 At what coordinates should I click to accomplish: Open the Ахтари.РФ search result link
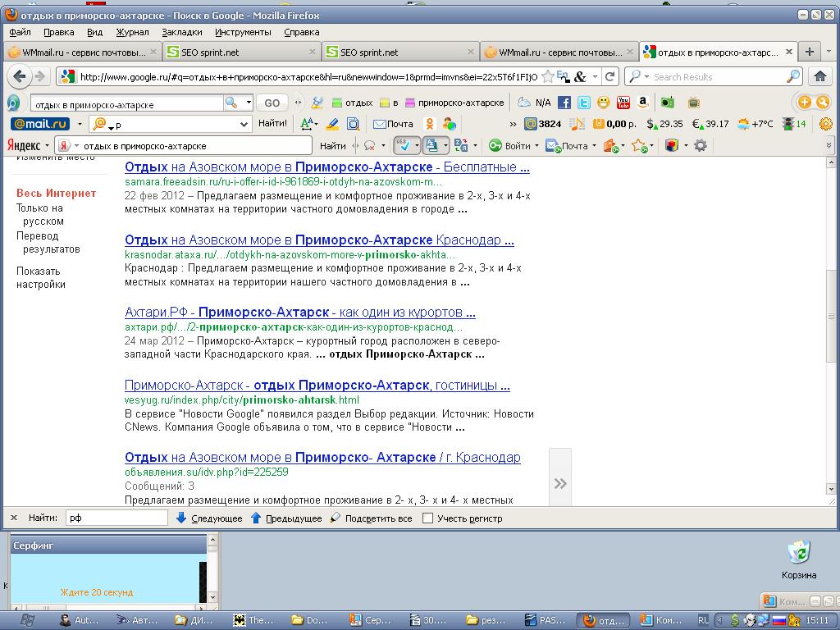click(x=300, y=313)
